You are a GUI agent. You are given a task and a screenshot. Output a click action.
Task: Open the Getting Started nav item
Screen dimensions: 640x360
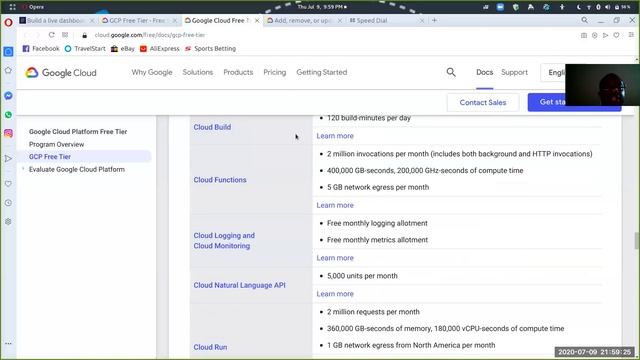[322, 72]
